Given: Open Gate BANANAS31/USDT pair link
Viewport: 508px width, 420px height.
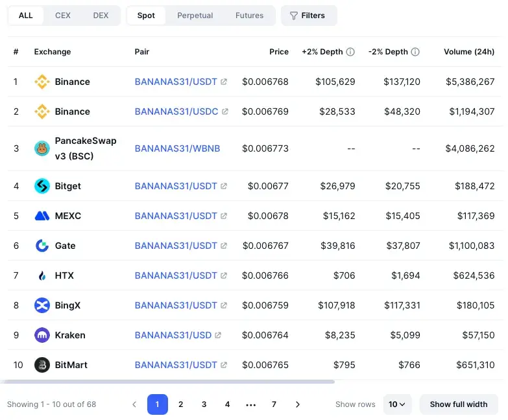Looking at the screenshot, I should click(x=176, y=246).
